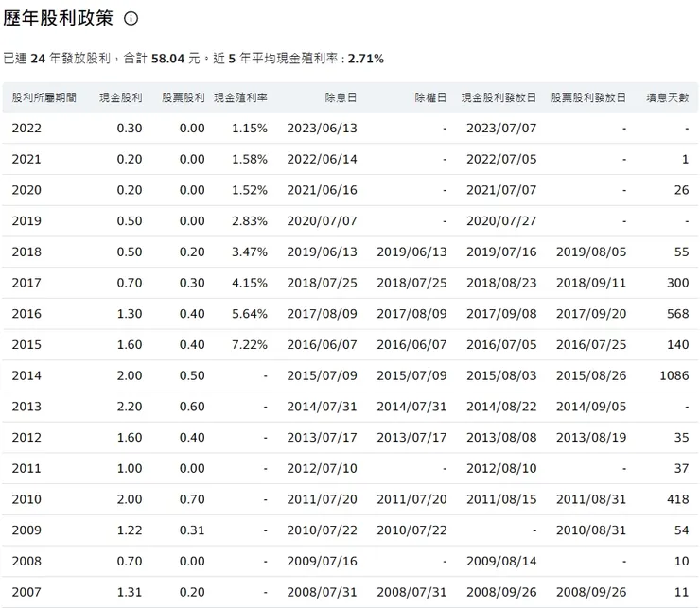Click the 填息天數 column header
Image resolution: width=700 pixels, height=608 pixels.
668,97
